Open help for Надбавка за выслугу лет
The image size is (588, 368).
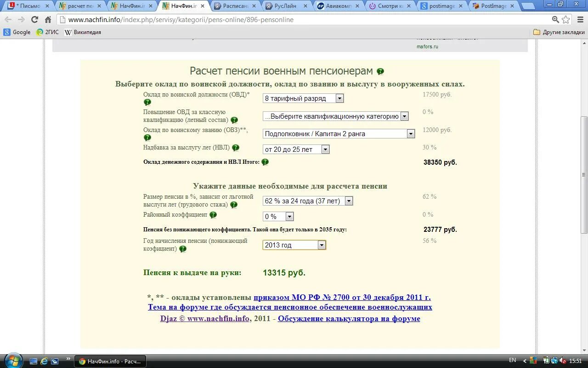point(236,148)
